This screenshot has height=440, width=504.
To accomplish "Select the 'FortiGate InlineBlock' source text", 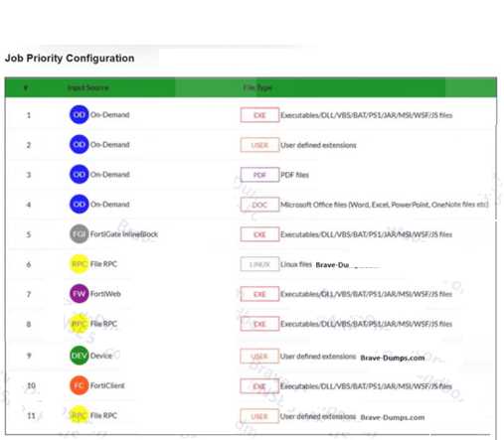I will (x=124, y=234).
